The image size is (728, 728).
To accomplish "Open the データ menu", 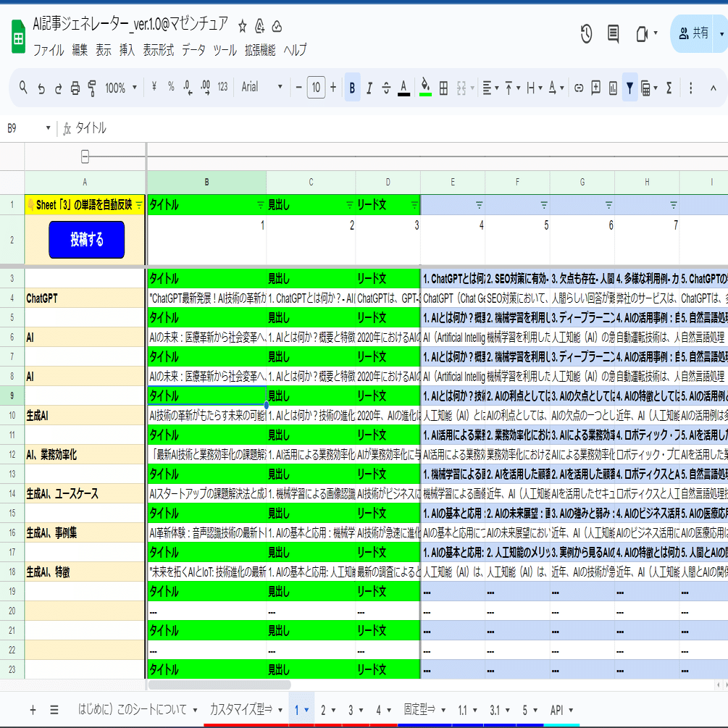I will (193, 50).
